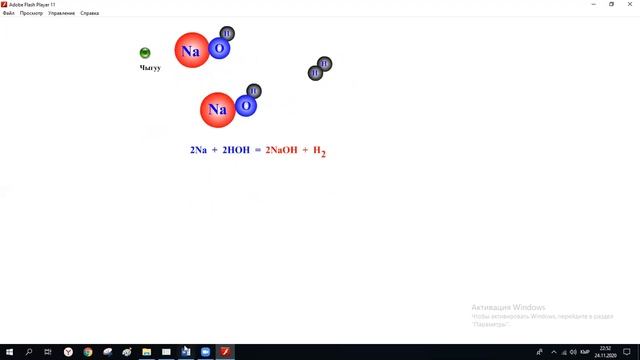
Task: Click the blue O atom of upper molecule
Action: click(219, 49)
